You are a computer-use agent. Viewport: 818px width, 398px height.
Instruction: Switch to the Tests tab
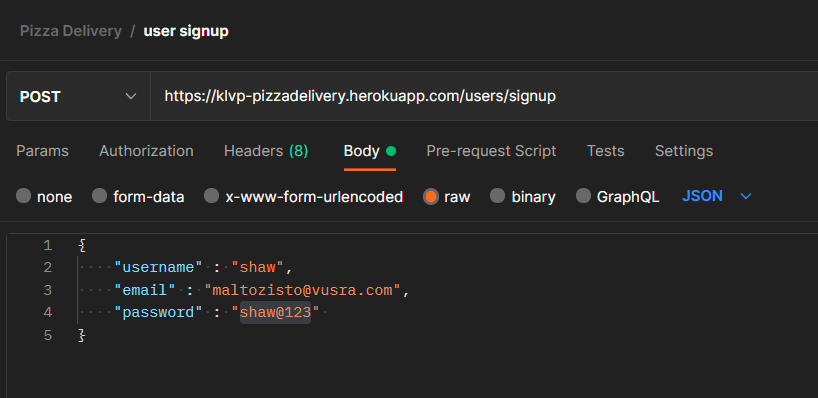pyautogui.click(x=605, y=151)
